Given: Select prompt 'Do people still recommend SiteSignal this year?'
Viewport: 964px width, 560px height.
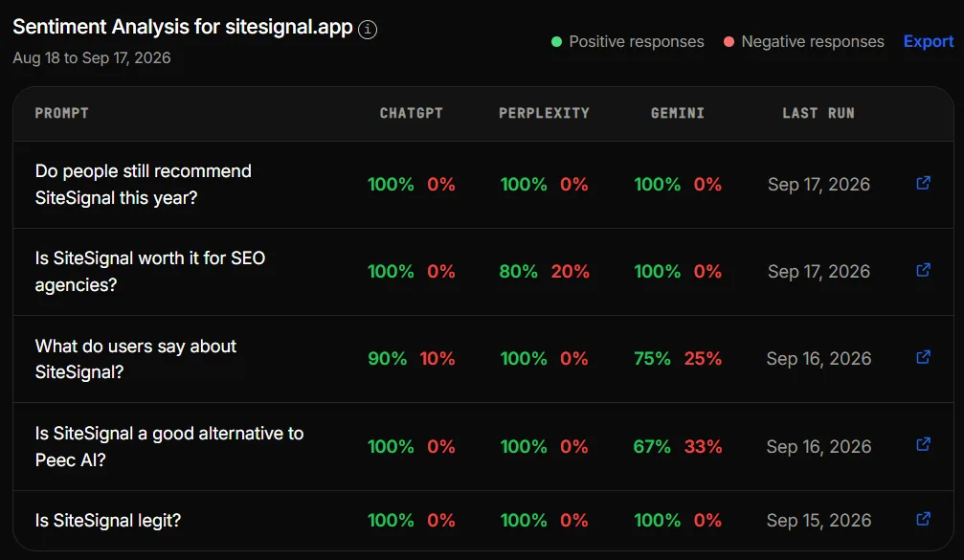Looking at the screenshot, I should click(144, 185).
